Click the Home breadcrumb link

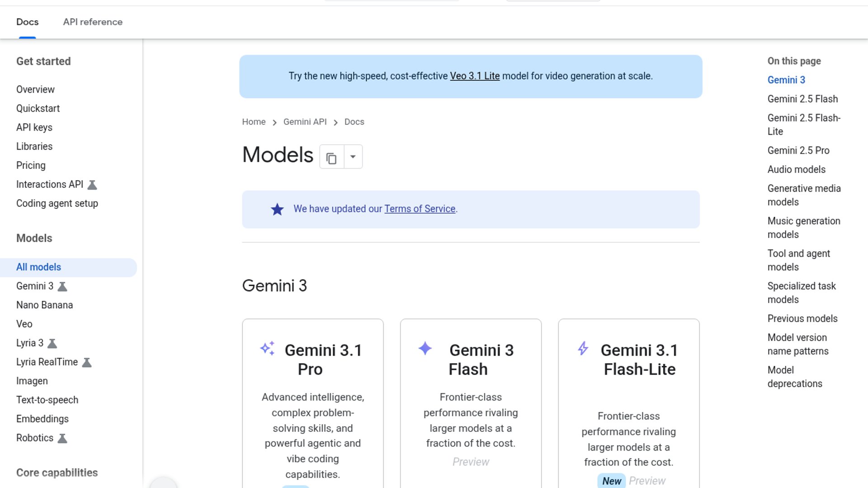tap(254, 122)
